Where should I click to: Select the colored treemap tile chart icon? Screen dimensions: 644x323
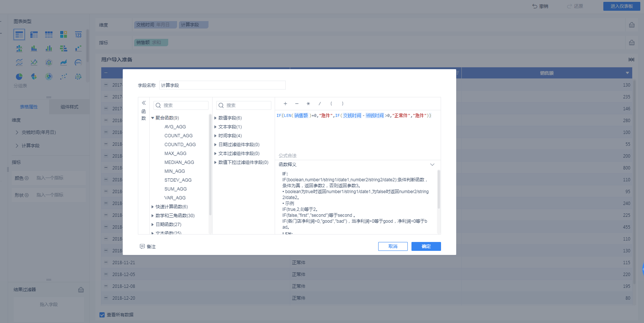[x=64, y=34]
